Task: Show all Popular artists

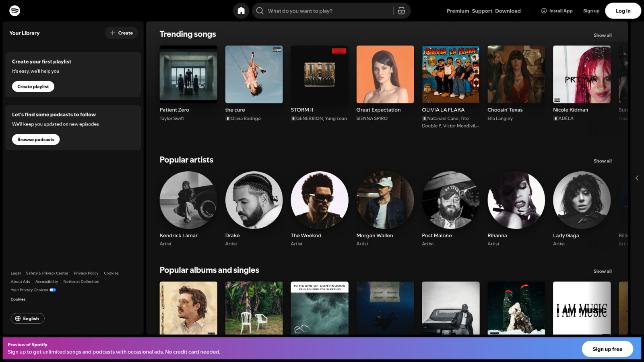Action: point(603,161)
